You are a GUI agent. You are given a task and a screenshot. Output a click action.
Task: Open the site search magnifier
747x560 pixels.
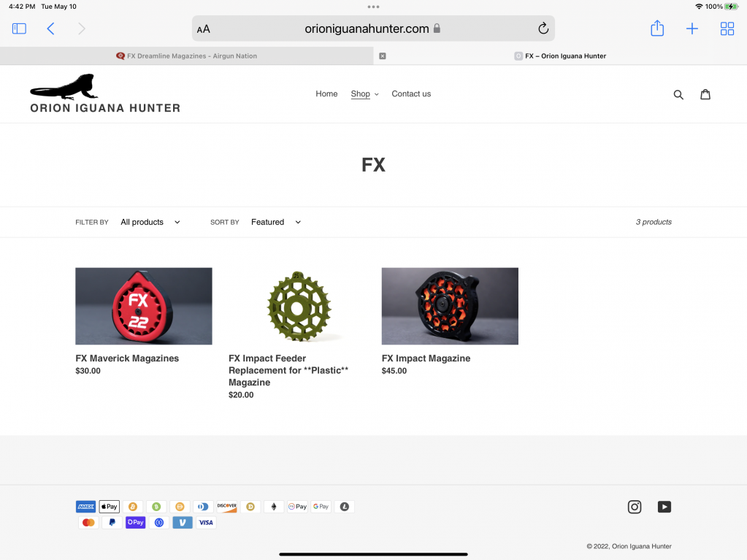click(x=678, y=94)
